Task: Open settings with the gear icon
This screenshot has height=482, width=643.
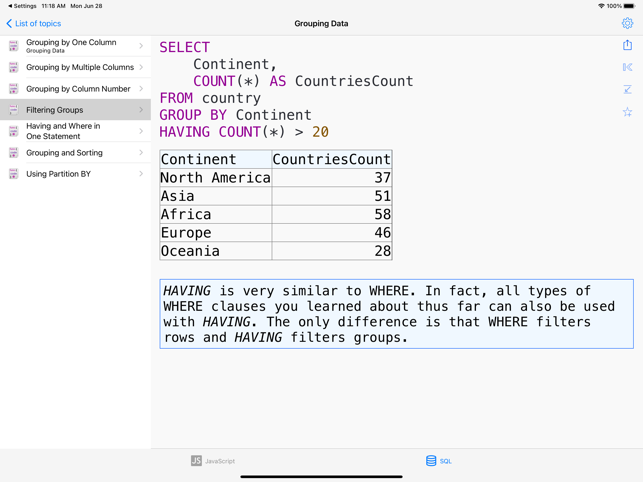Action: click(627, 23)
